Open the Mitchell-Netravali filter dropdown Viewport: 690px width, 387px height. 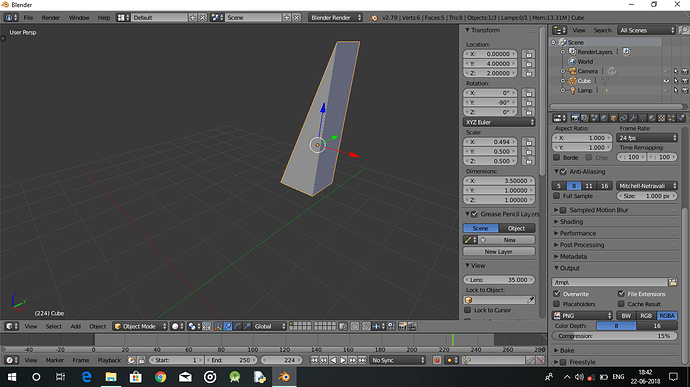coord(647,186)
